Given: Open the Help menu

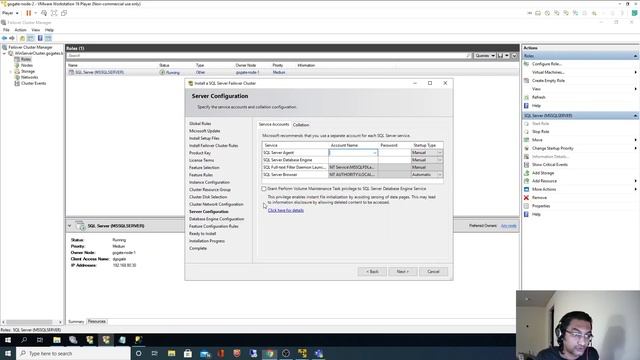Looking at the screenshot, I should [x=49, y=30].
